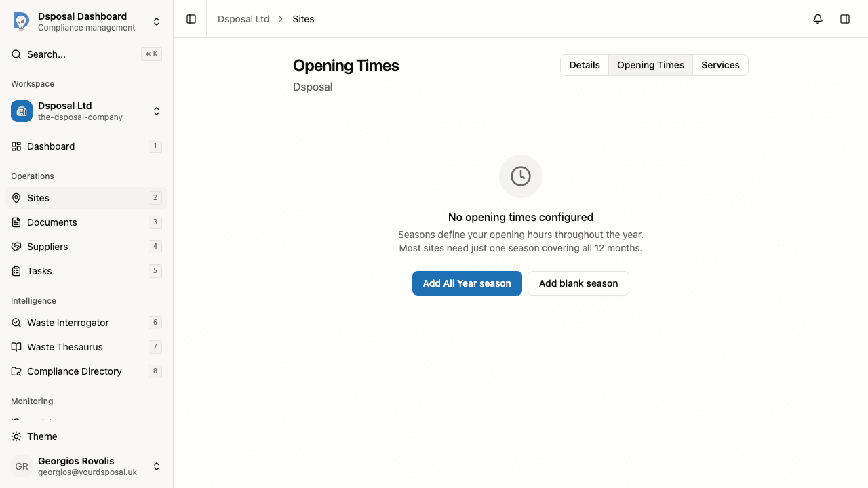Screen dimensions: 868x488
Task: Open the Sites section in the sidebar
Action: coord(37,197)
